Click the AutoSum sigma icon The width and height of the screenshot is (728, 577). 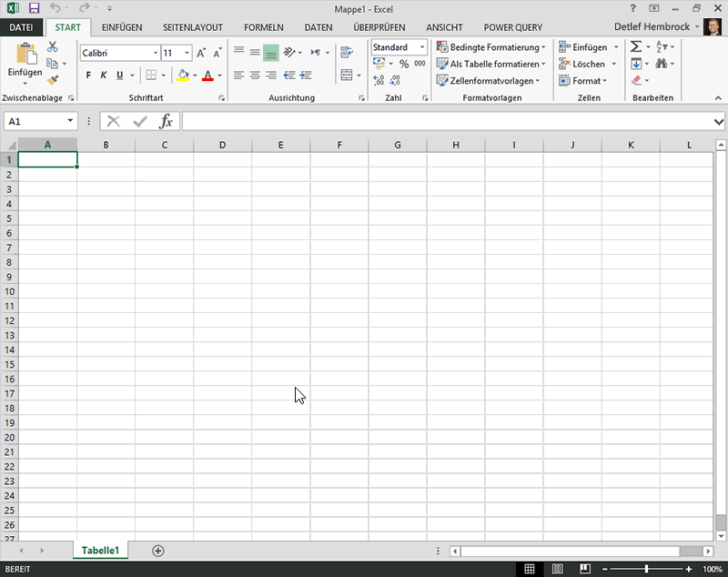(x=635, y=47)
